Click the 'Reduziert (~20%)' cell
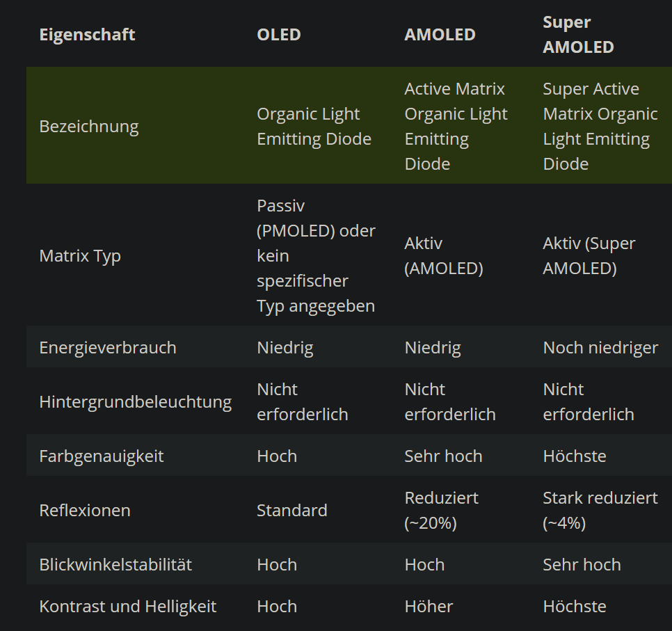Viewport: 672px width, 631px height. [x=441, y=510]
